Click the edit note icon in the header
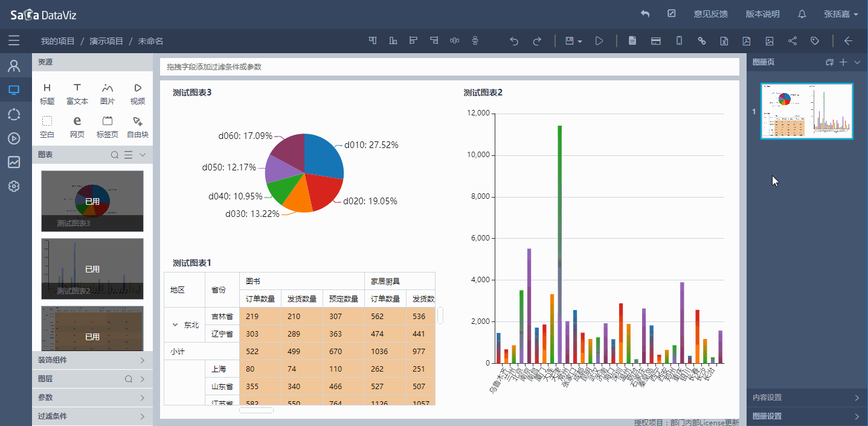 (671, 13)
